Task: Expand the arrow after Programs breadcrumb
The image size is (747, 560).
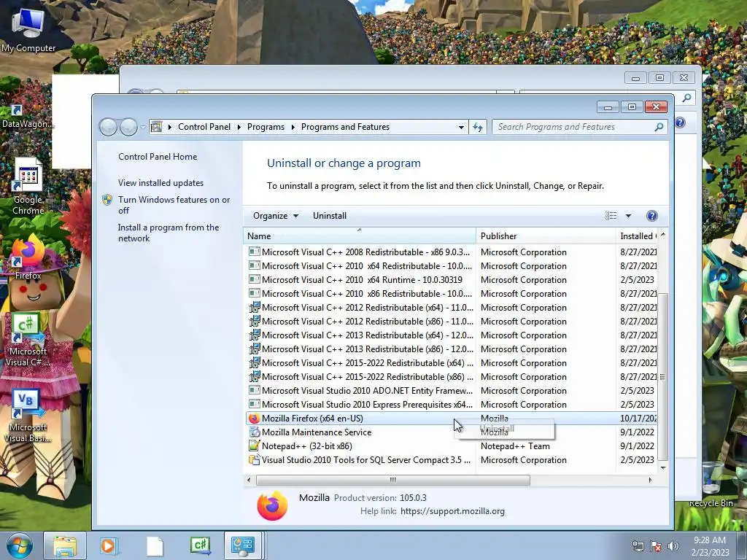Action: (x=292, y=127)
